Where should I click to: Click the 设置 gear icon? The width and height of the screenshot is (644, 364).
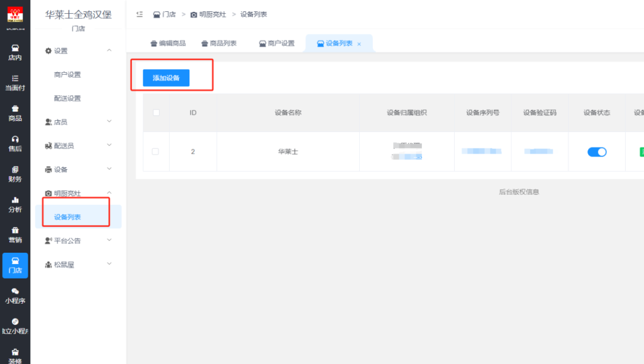[x=48, y=51]
